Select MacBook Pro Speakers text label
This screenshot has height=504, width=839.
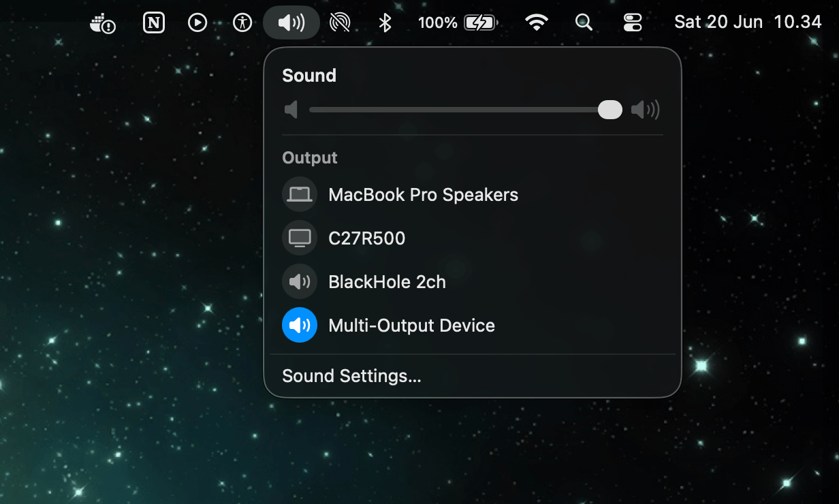coord(424,195)
